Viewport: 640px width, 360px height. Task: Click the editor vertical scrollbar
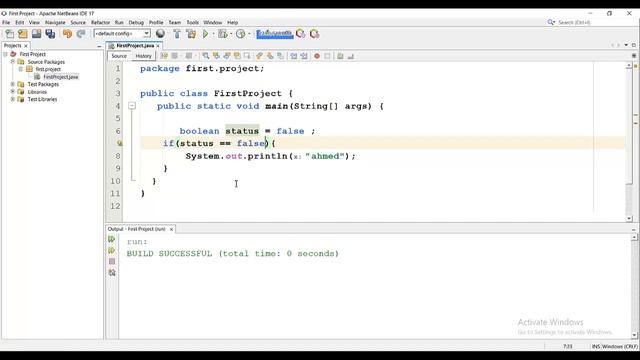point(629,142)
